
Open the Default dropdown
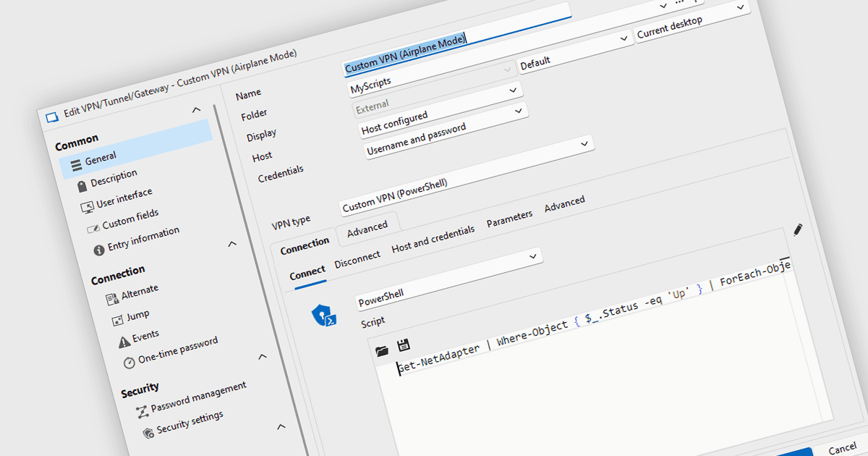click(575, 51)
